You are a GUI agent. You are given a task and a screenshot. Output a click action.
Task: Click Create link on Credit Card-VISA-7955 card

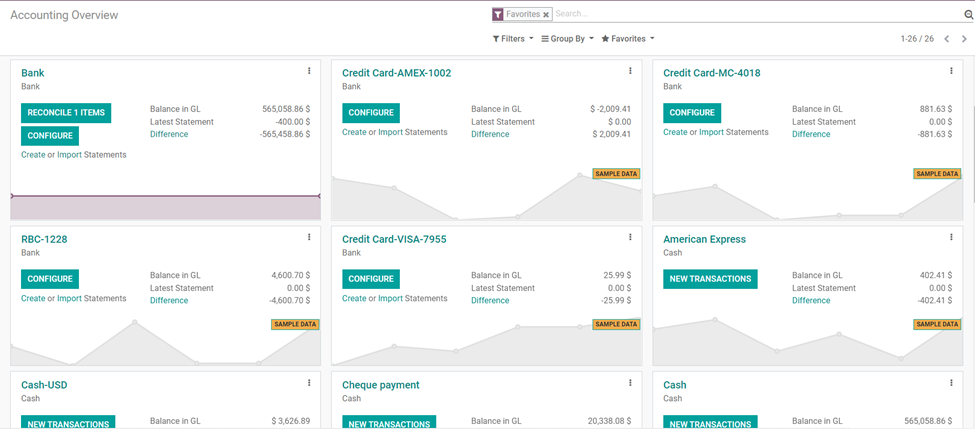354,298
